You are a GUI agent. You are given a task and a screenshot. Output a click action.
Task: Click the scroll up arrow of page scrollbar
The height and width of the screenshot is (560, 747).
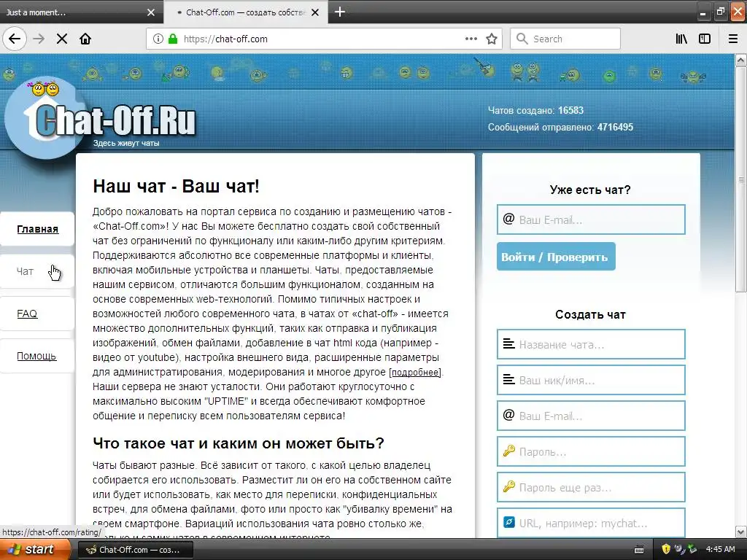[741, 60]
